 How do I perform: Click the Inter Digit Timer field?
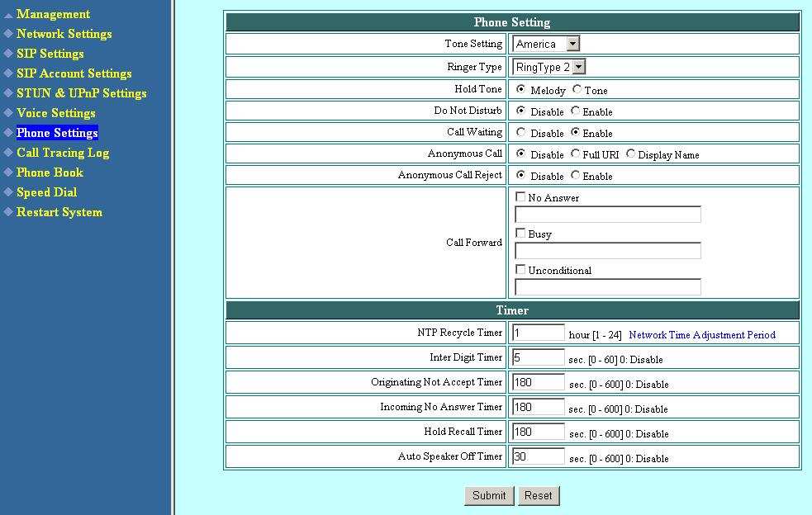[539, 357]
